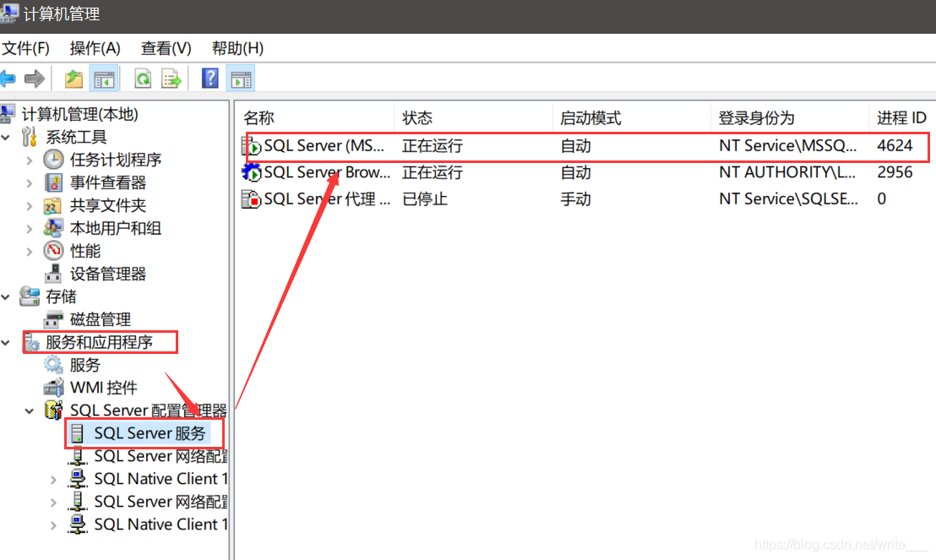Collapse the Services and Applications node

pyautogui.click(x=6, y=343)
